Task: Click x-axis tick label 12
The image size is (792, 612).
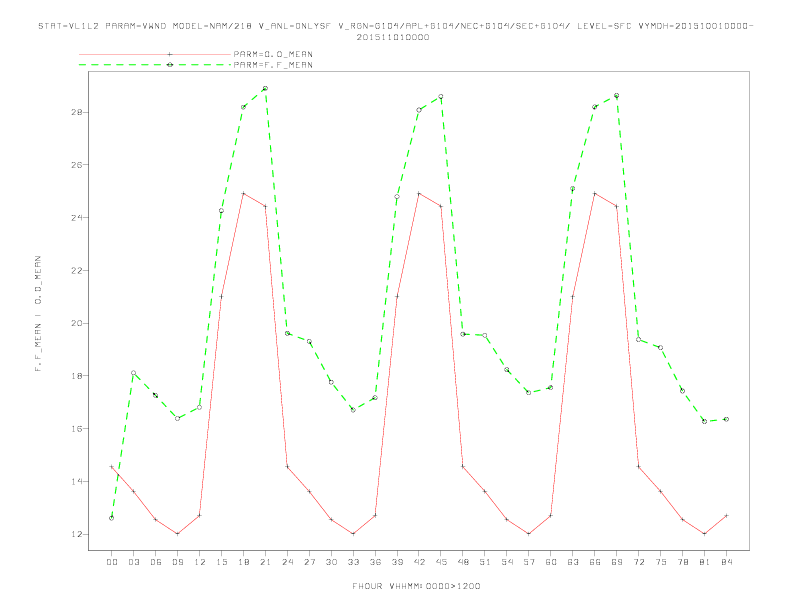Action: 200,562
